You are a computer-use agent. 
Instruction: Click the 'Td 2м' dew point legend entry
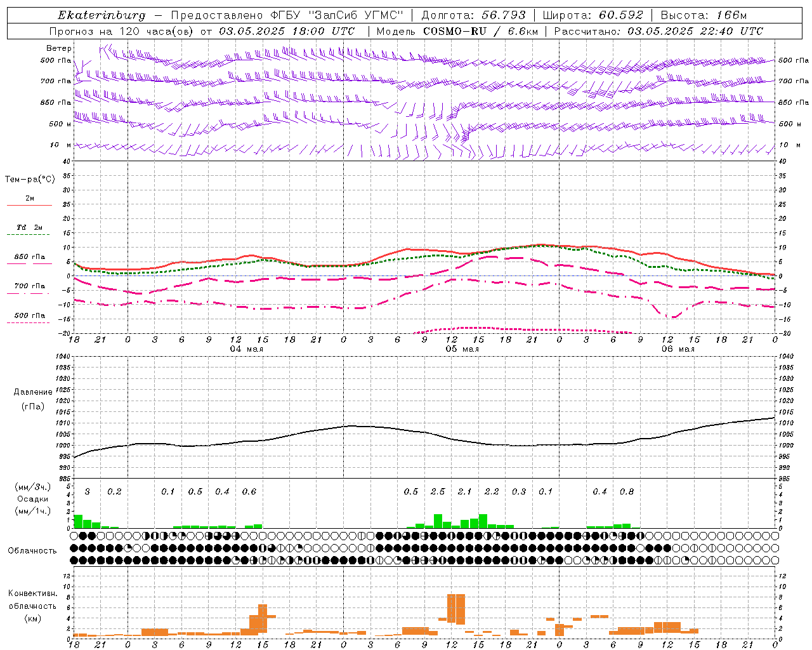(x=29, y=227)
